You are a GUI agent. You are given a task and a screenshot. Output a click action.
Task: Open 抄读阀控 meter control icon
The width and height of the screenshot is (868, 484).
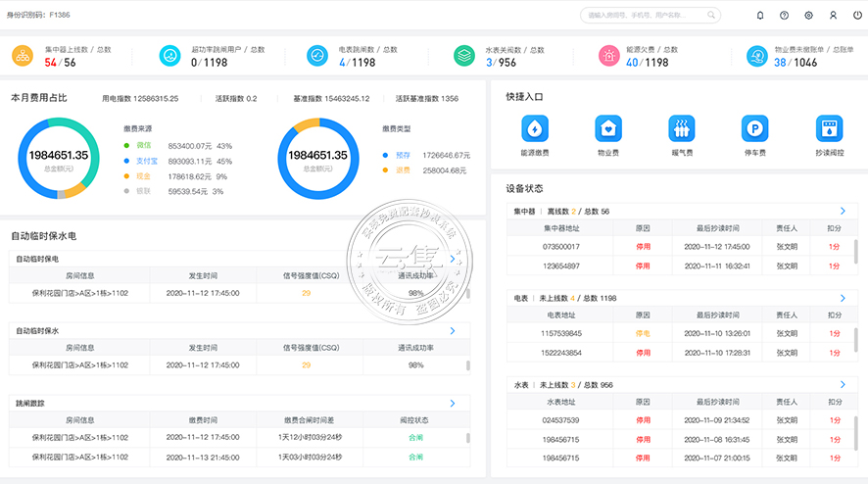click(829, 128)
